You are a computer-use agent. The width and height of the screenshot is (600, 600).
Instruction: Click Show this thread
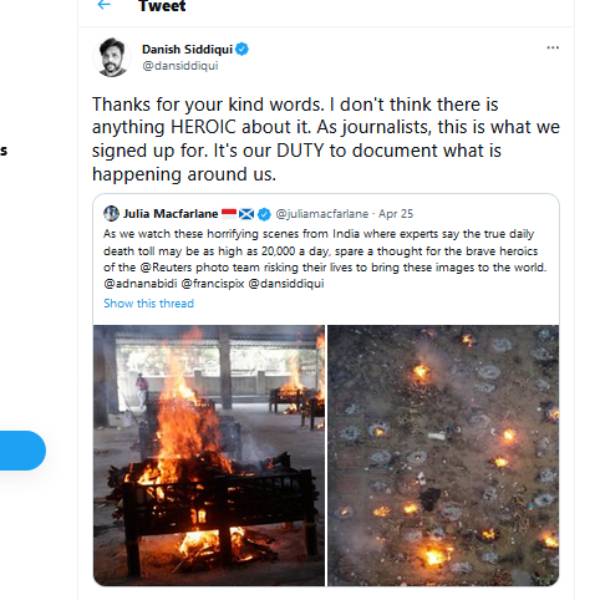148,303
